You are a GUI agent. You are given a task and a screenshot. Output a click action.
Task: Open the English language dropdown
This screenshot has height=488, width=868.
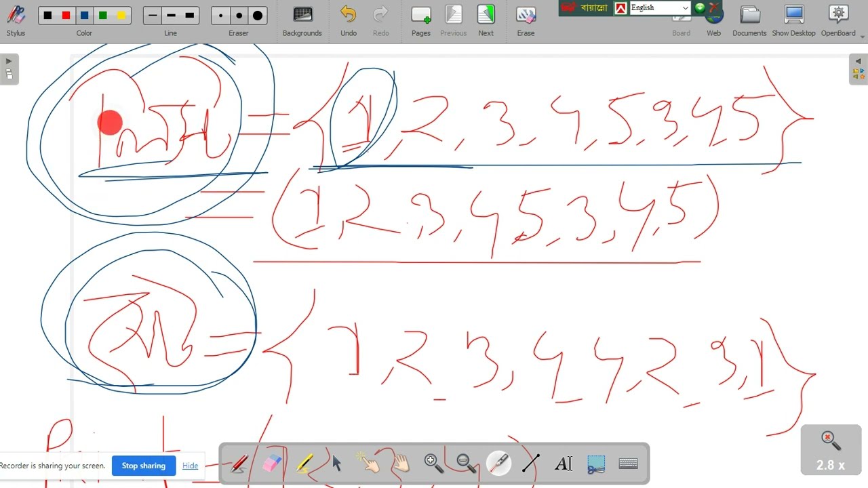pos(659,8)
